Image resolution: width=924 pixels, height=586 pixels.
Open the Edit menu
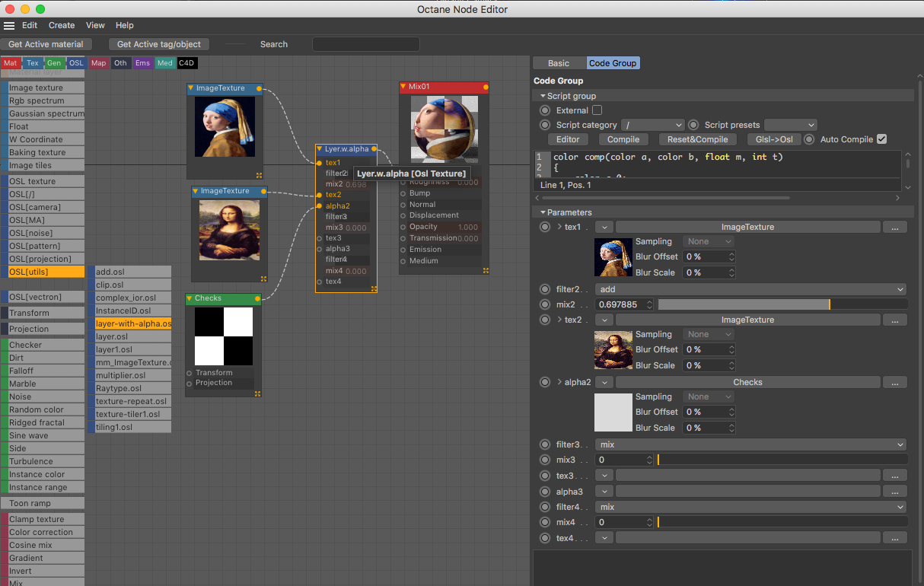30,25
